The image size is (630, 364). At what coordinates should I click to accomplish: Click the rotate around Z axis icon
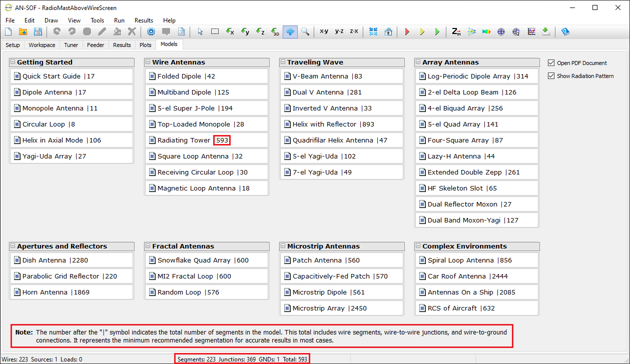point(260,31)
